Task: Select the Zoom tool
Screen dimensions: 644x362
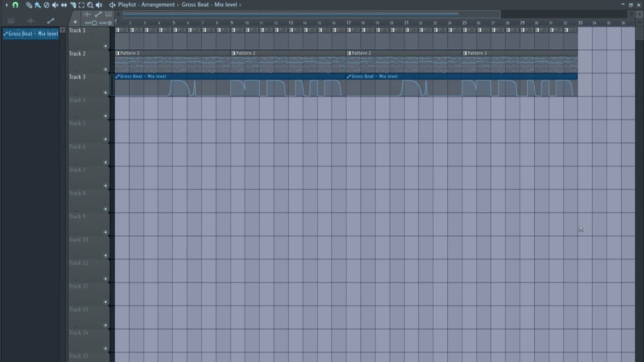Action: tap(90, 5)
